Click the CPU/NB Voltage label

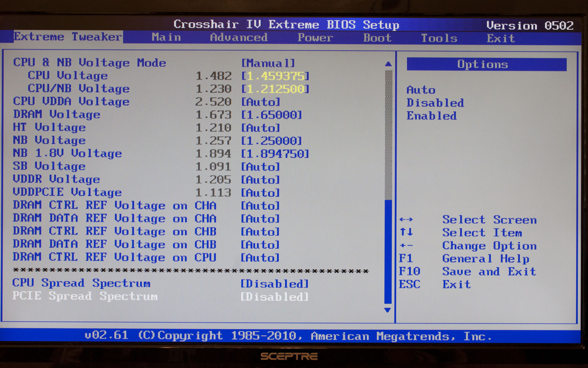point(78,89)
